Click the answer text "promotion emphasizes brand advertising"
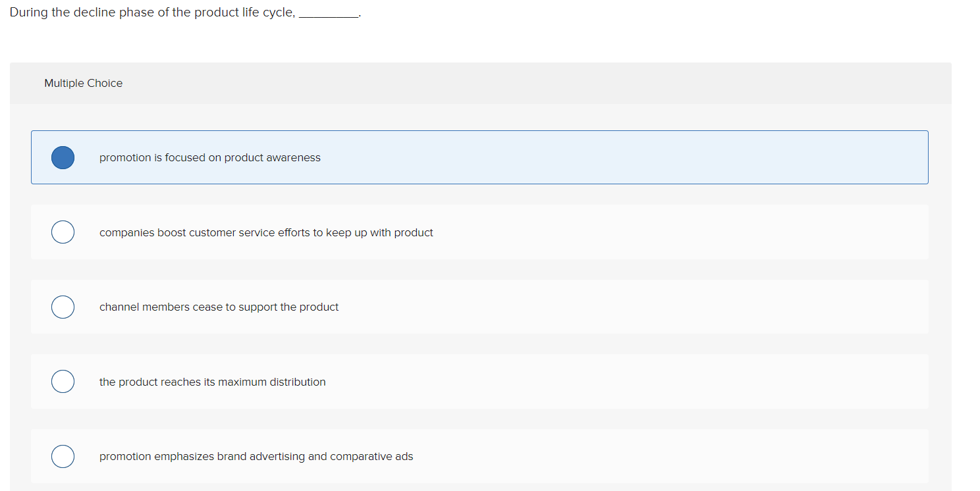Screen dimensions: 980x491 point(256,456)
